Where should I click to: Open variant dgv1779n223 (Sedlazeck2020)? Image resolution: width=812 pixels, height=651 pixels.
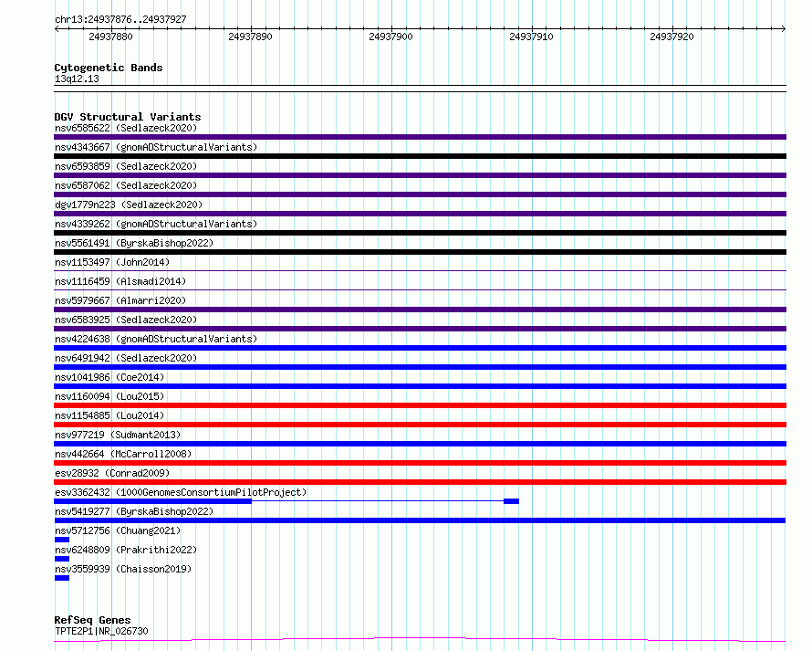[129, 205]
